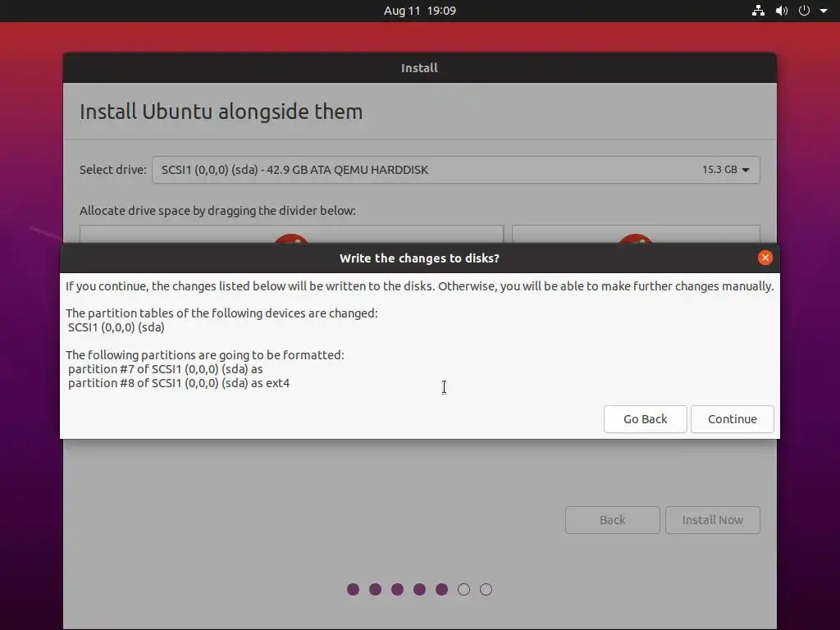Expand the system menu arrow

[824, 10]
